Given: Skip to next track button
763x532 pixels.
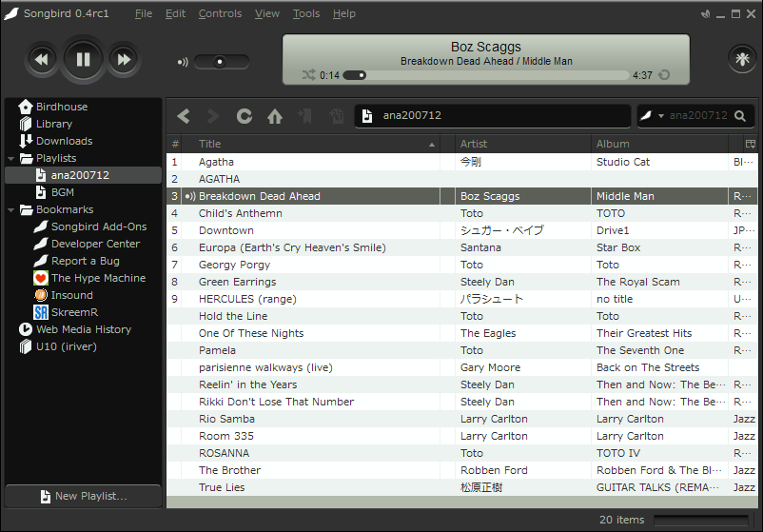Looking at the screenshot, I should click(124, 60).
